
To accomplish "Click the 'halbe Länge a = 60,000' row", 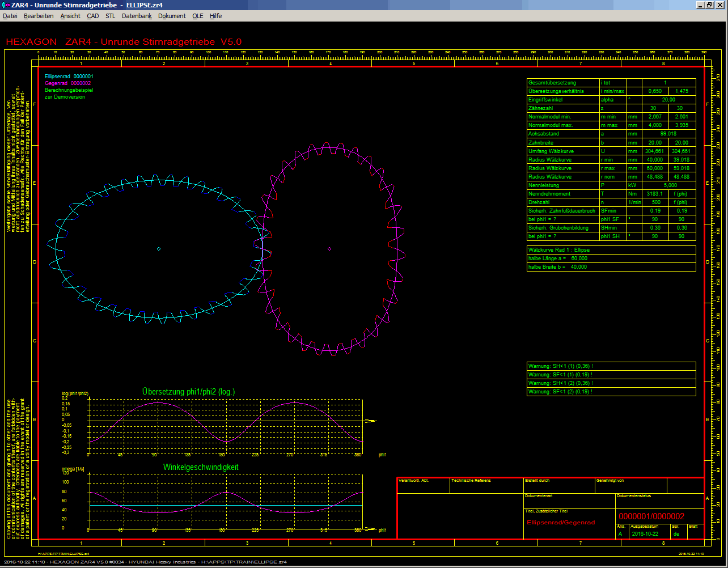I will point(611,258).
